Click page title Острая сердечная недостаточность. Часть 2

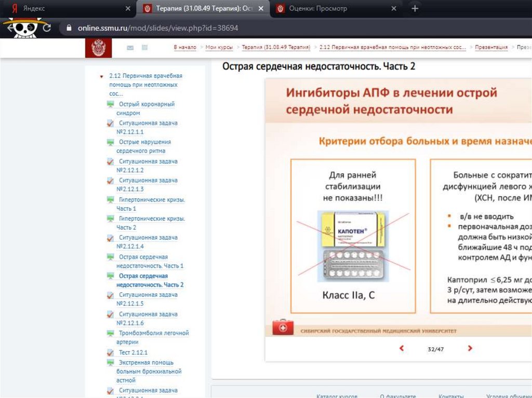click(x=318, y=66)
